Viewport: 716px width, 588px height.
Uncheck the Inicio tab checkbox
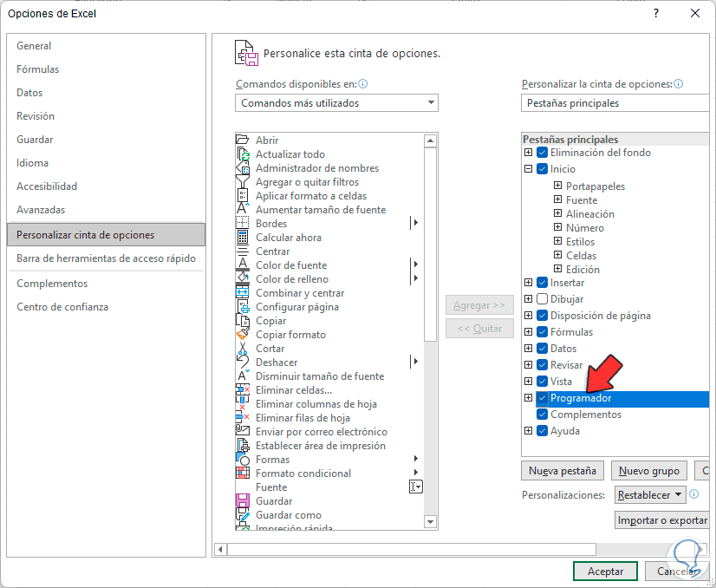542,169
